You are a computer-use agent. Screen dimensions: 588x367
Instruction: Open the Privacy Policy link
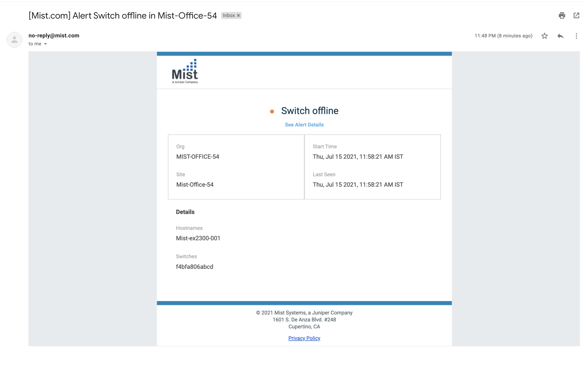[x=304, y=338]
